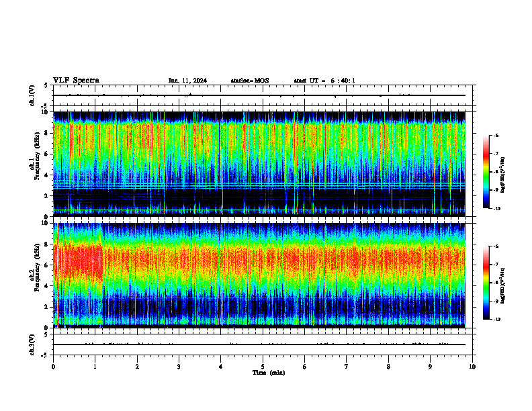The width and height of the screenshot is (532, 411).
Task: Click the ch.1 spectrogram color bar
Action: [486, 172]
